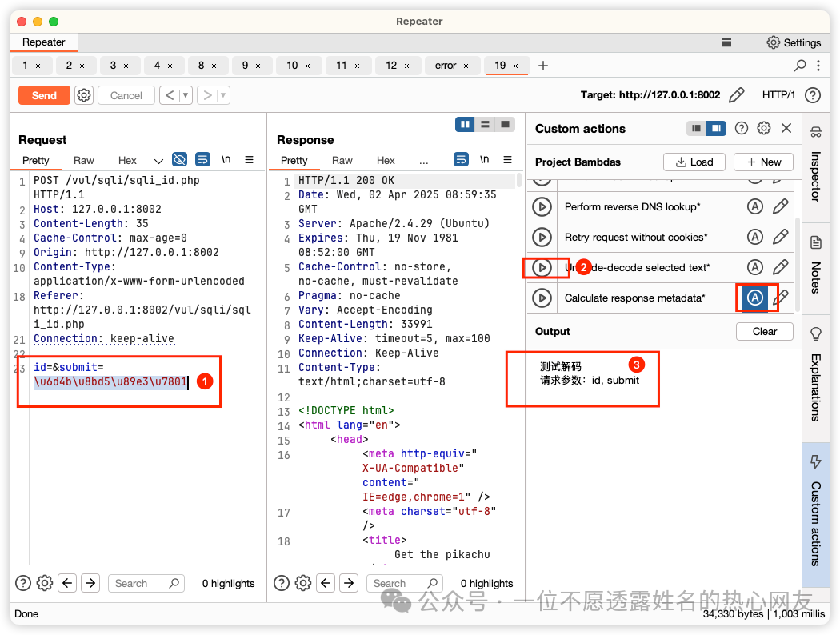Click the pencil icon to edit target
This screenshot has height=635, width=840.
[737, 95]
